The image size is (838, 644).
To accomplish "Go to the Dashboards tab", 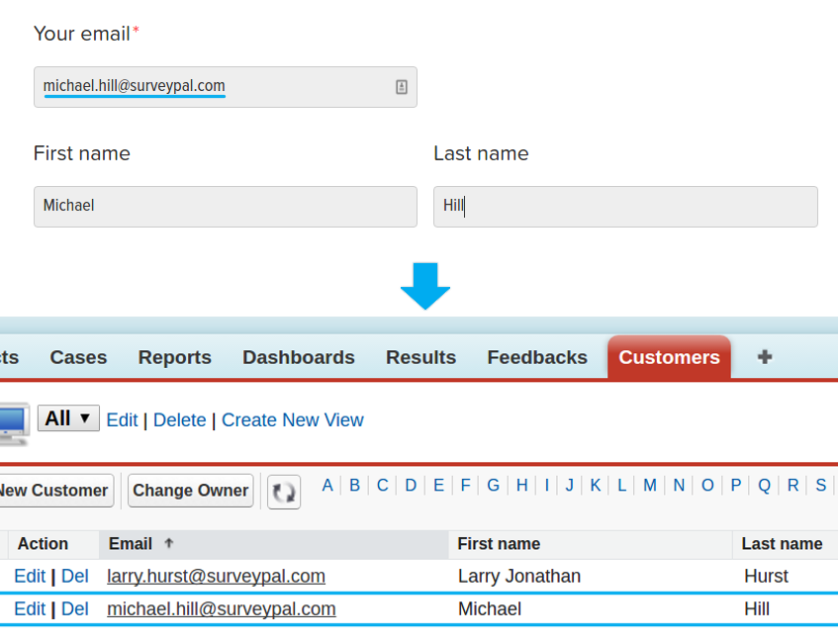I will [299, 357].
